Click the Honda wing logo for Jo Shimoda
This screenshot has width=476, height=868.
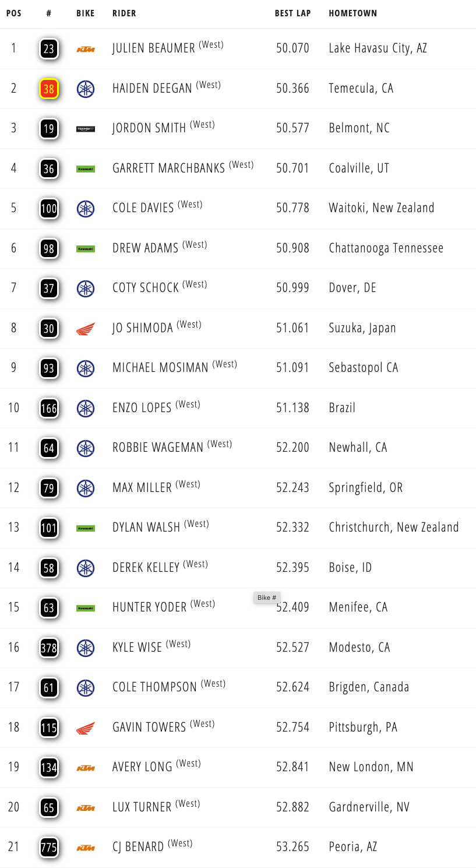(x=86, y=329)
